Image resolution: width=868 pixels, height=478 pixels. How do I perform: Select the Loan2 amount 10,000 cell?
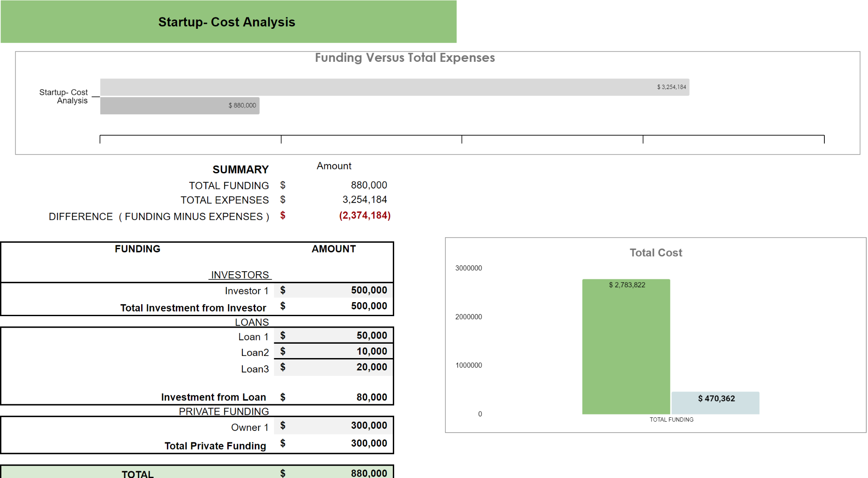pos(334,351)
